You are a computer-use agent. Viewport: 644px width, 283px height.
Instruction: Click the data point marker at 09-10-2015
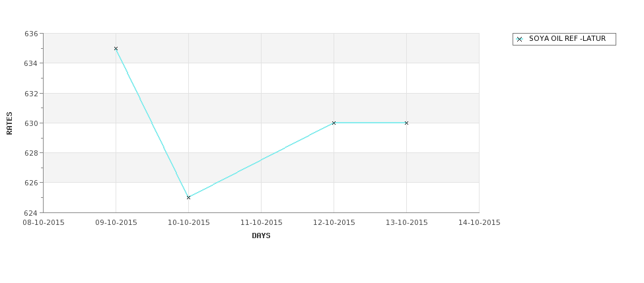click(x=116, y=48)
